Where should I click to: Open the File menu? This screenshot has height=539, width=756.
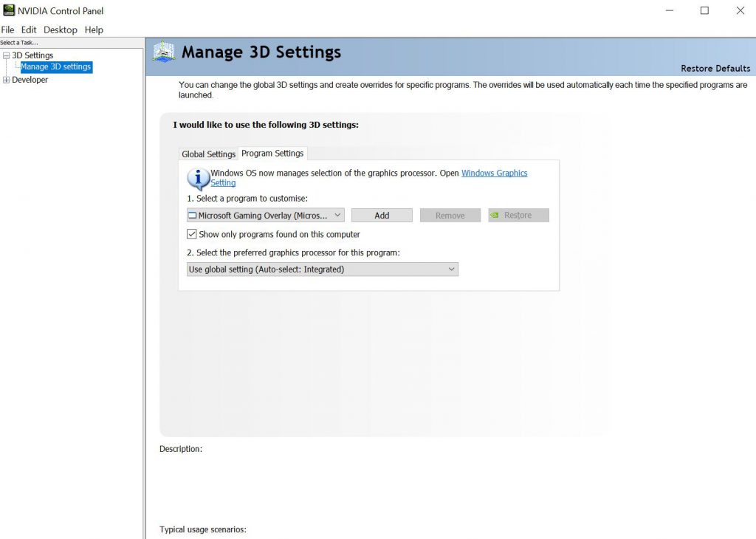click(8, 30)
